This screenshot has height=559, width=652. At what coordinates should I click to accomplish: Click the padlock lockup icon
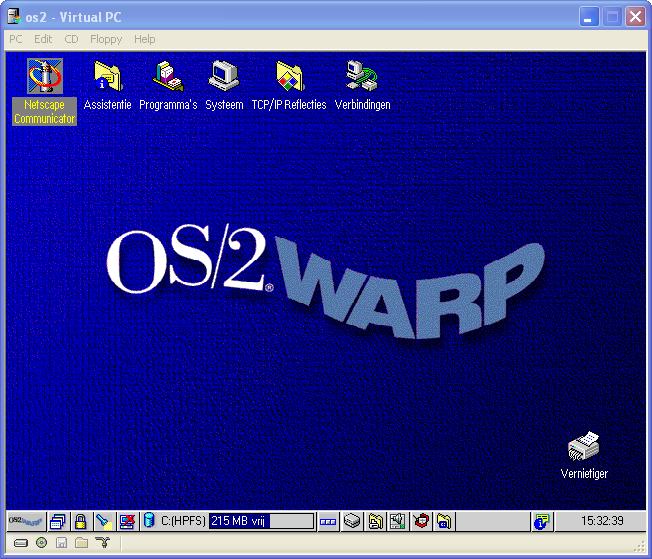click(80, 521)
